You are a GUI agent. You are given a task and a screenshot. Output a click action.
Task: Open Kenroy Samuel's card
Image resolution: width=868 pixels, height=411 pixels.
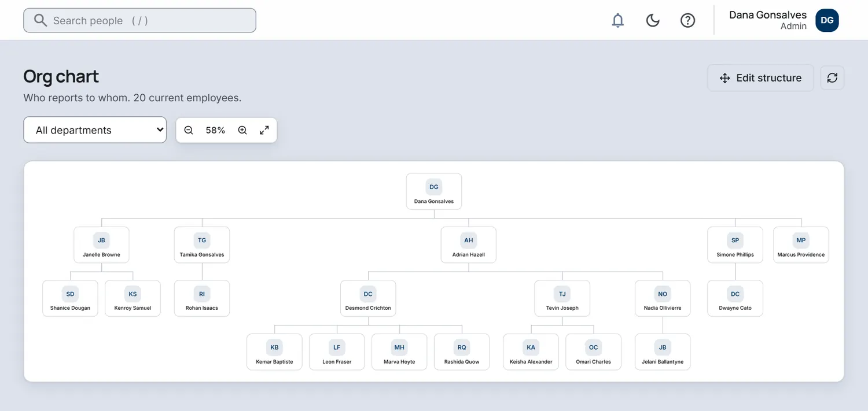point(133,298)
